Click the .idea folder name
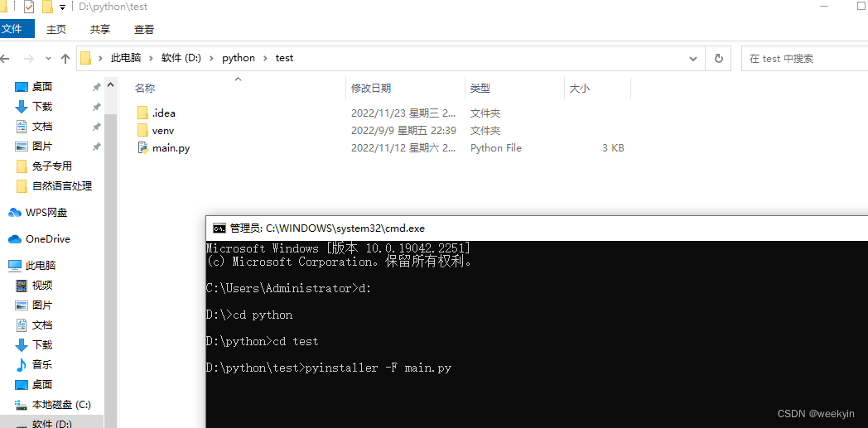 pos(164,113)
